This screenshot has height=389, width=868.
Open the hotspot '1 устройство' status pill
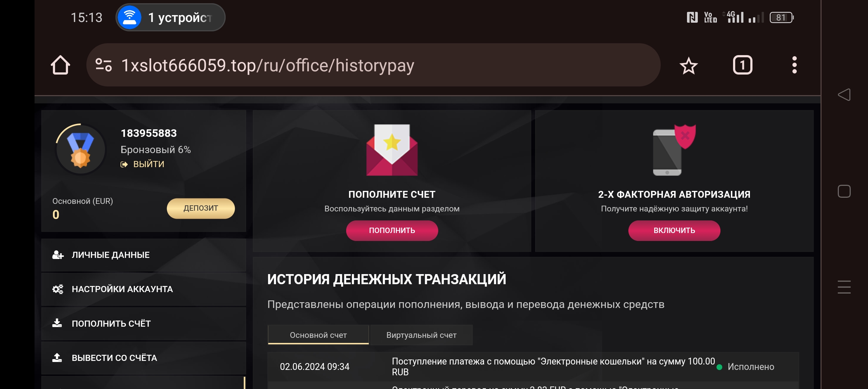(x=171, y=17)
